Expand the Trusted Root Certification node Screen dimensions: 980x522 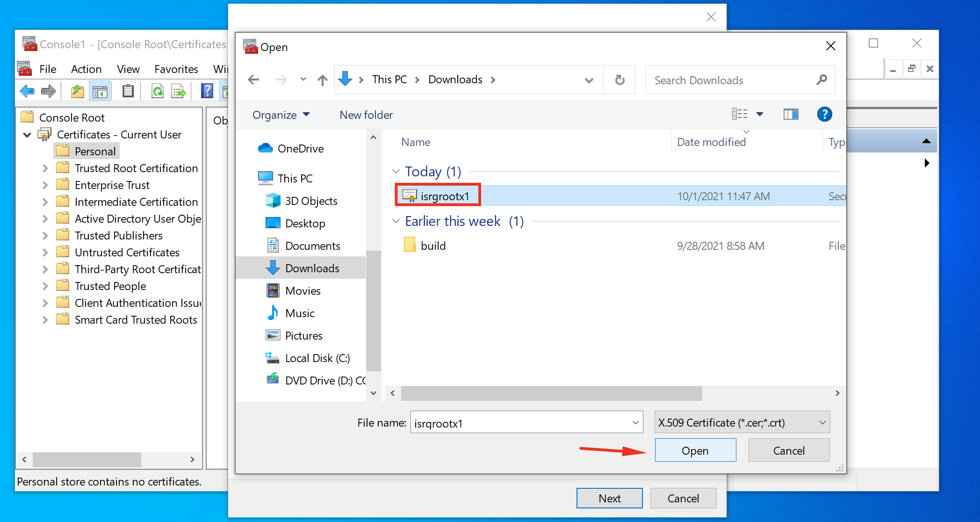[x=45, y=168]
